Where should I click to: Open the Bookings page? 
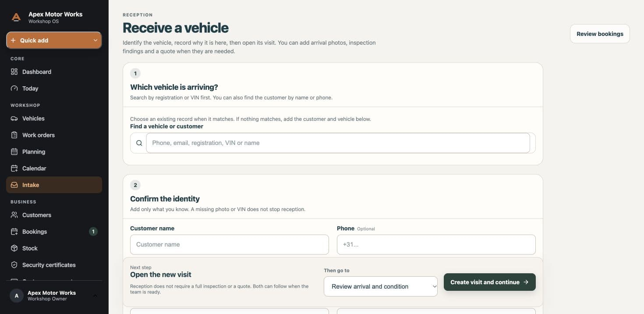54,232
